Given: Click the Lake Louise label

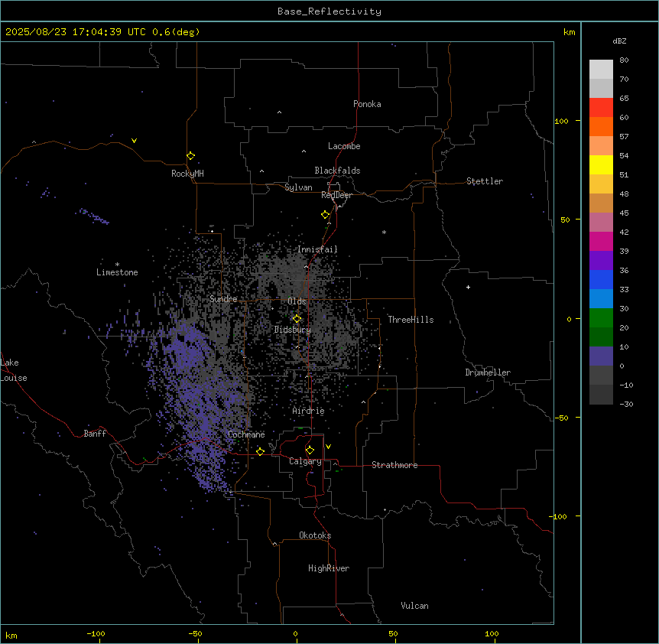Looking at the screenshot, I should 14,370.
